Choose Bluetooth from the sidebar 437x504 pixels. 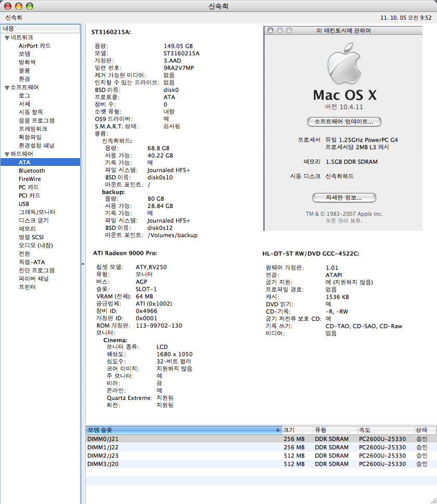coord(32,171)
